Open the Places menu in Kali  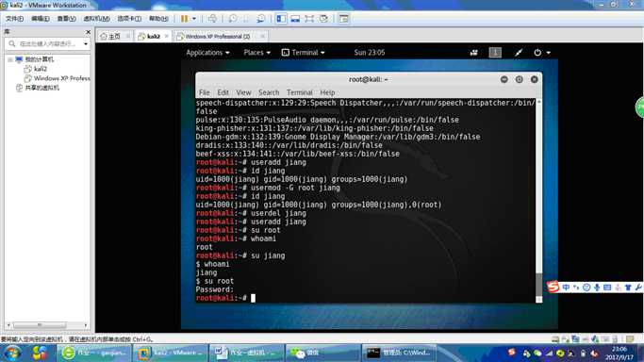pos(257,53)
